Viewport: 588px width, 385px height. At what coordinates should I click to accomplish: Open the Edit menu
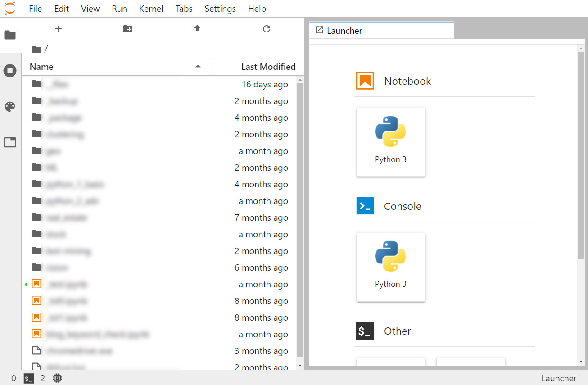[x=62, y=9]
